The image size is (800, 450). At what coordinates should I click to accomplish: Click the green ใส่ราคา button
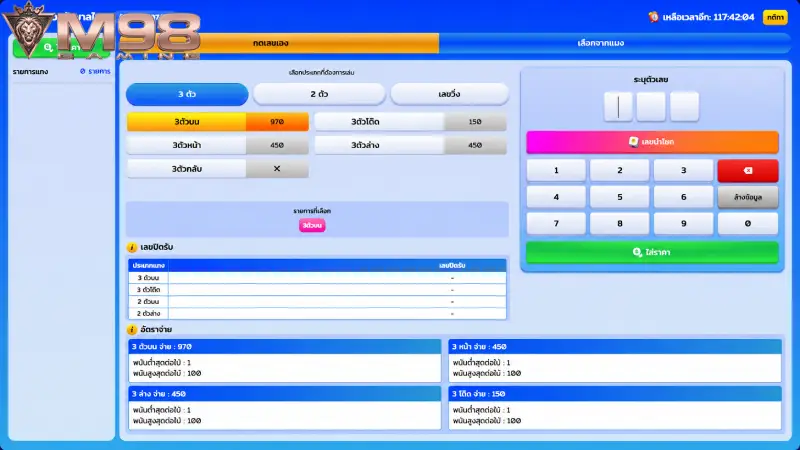pyautogui.click(x=652, y=253)
